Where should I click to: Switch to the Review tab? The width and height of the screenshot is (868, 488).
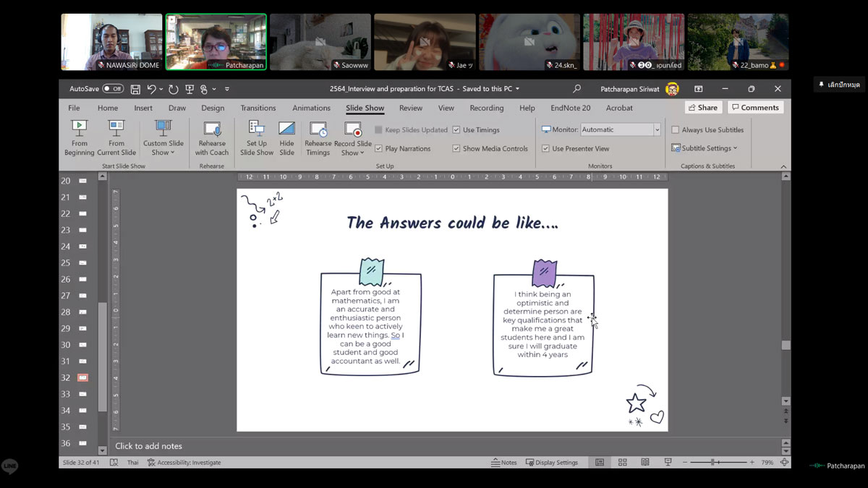click(411, 108)
